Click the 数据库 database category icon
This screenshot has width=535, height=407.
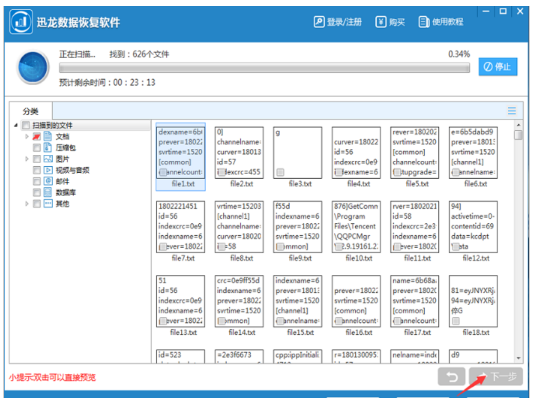pos(48,192)
